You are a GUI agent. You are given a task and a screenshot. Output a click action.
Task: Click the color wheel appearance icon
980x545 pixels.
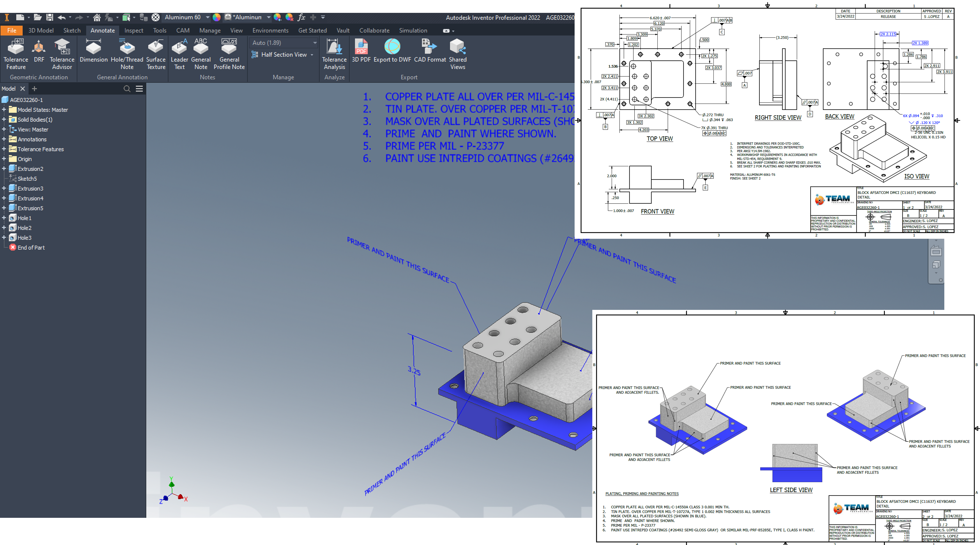[217, 17]
